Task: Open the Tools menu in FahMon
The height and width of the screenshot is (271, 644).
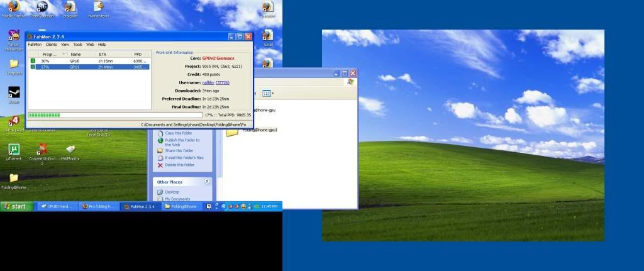Action: 77,45
